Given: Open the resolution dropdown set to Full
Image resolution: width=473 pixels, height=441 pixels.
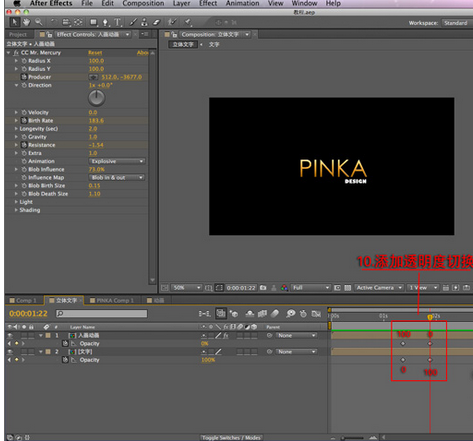Looking at the screenshot, I should 311,288.
